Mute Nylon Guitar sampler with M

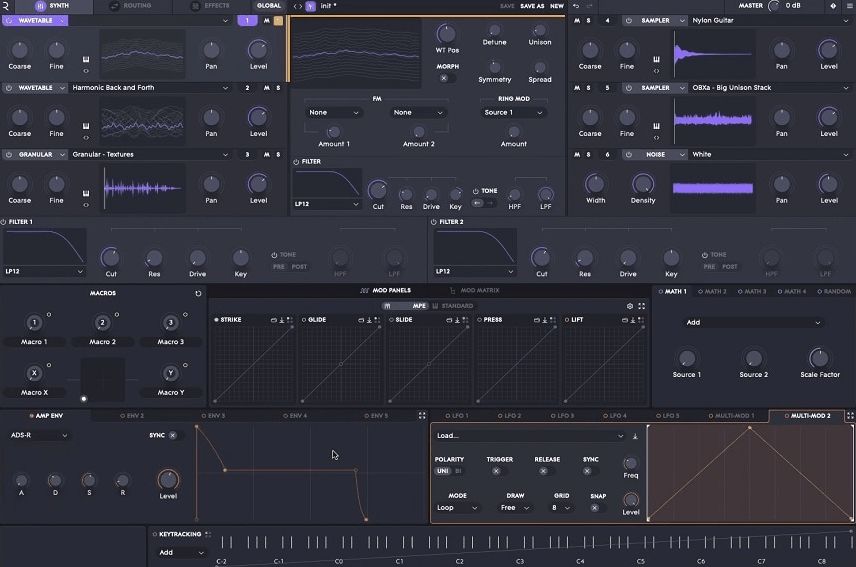click(577, 20)
